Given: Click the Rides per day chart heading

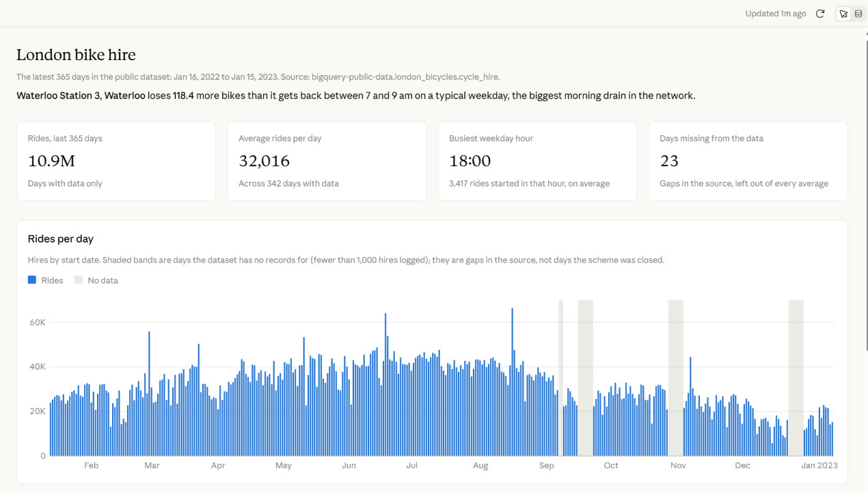Looking at the screenshot, I should point(61,238).
